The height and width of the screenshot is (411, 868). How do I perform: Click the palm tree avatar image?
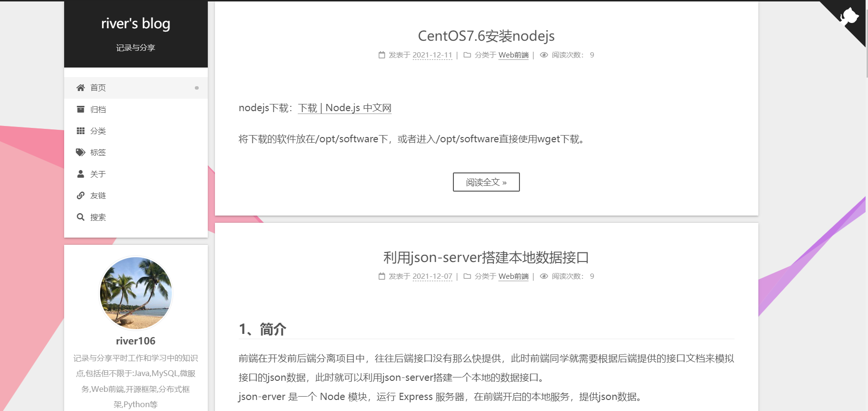pos(136,293)
